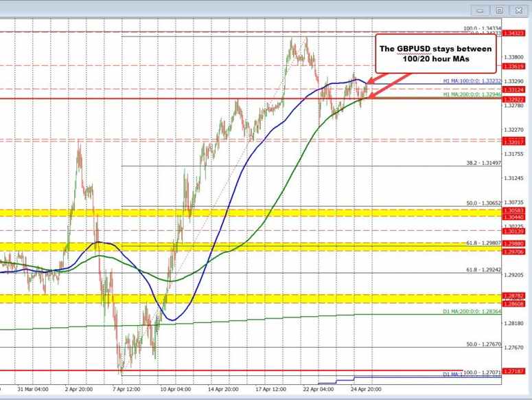Click the D1 MA:200:0:0: 1.28364 label
The image size is (532, 400).
tap(472, 311)
